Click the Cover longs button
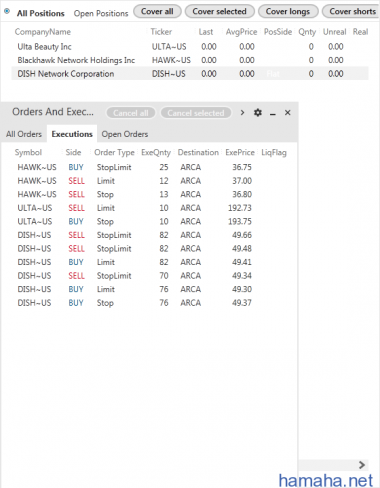This screenshot has width=380, height=488. [x=288, y=11]
